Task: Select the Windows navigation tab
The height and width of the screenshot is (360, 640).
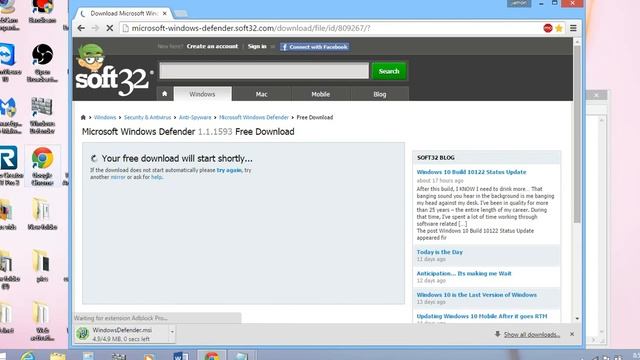Action: click(x=202, y=94)
